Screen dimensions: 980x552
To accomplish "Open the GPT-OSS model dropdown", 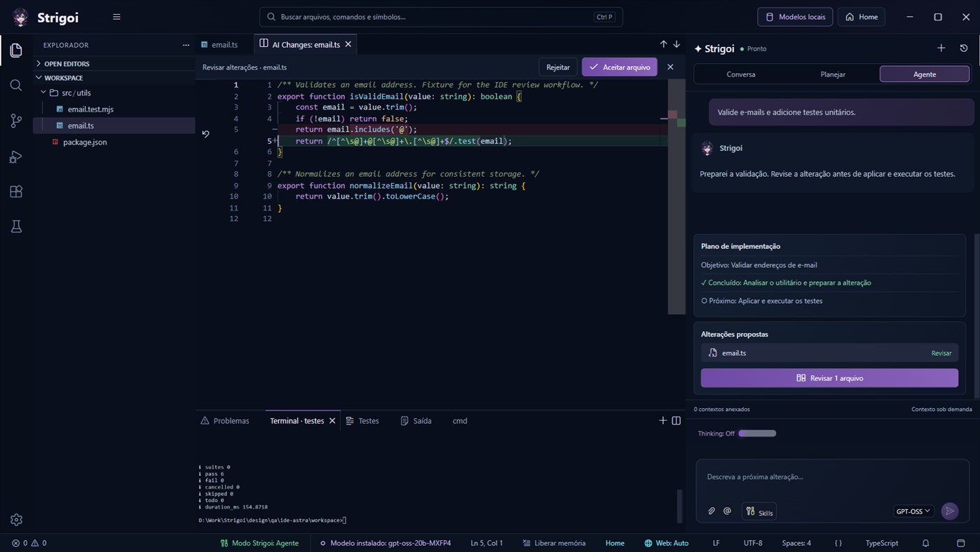I will 913,511.
